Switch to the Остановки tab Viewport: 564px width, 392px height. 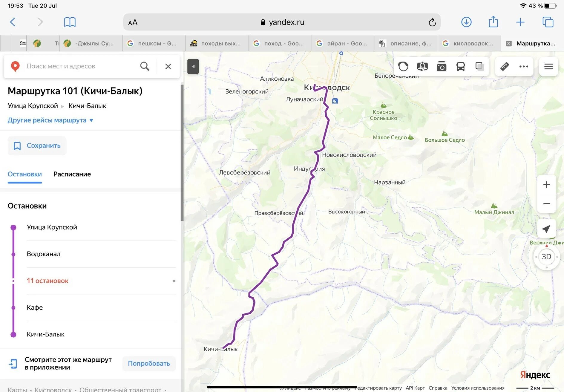(x=25, y=174)
